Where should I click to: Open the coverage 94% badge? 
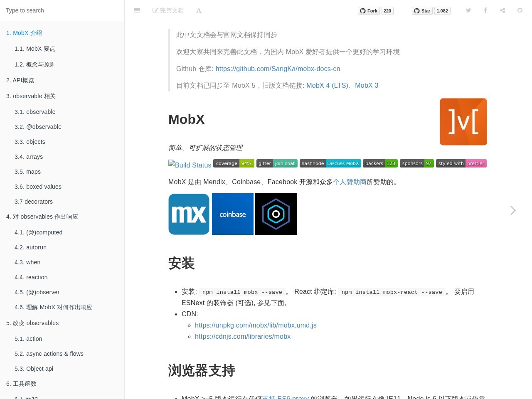click(234, 163)
